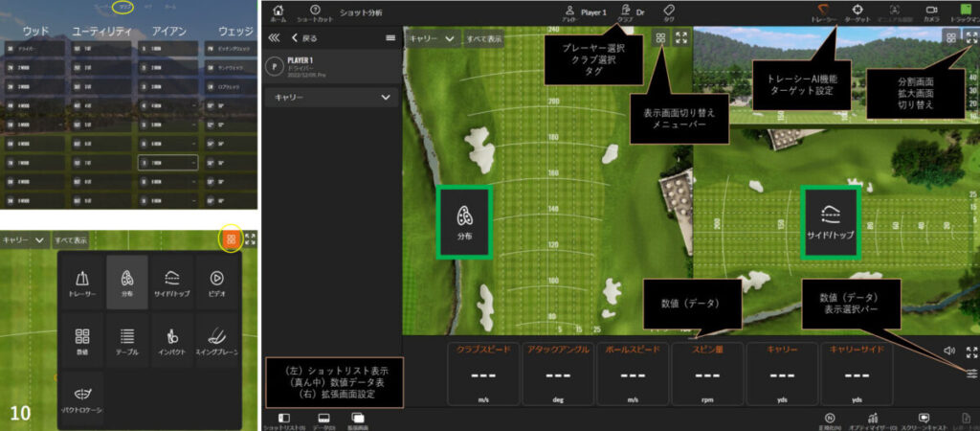Open the キャリー dropdown above the course map
This screenshot has width=980, height=431.
(430, 38)
